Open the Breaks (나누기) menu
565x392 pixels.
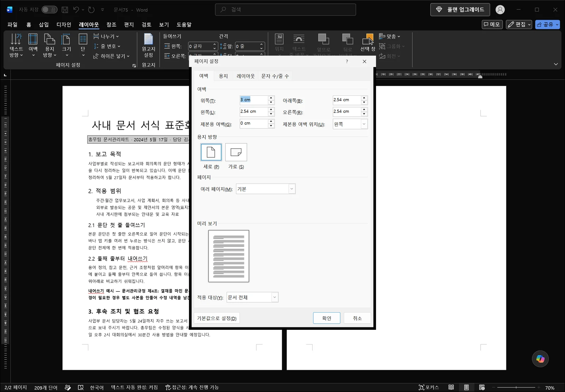tap(106, 36)
